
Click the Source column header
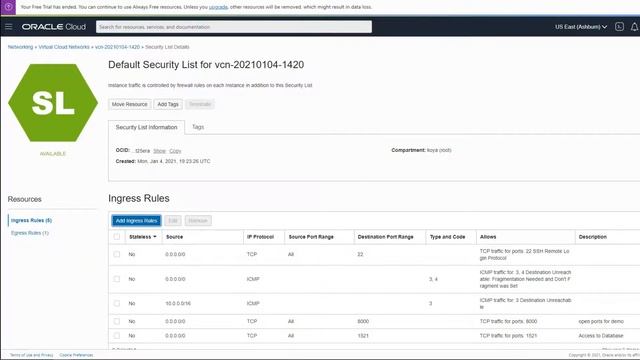[x=174, y=237]
